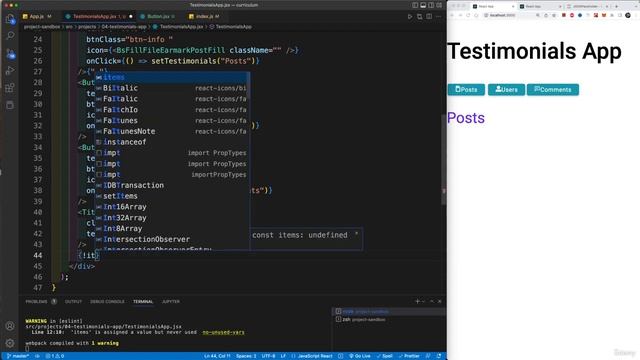
Task: Close the terminal panel
Action: click(440, 301)
